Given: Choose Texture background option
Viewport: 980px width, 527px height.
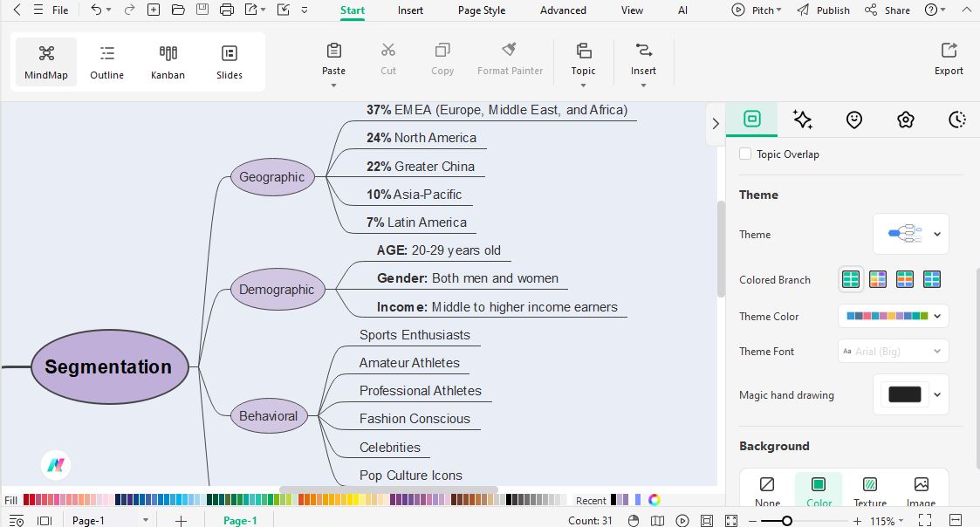Looking at the screenshot, I should point(869,492).
